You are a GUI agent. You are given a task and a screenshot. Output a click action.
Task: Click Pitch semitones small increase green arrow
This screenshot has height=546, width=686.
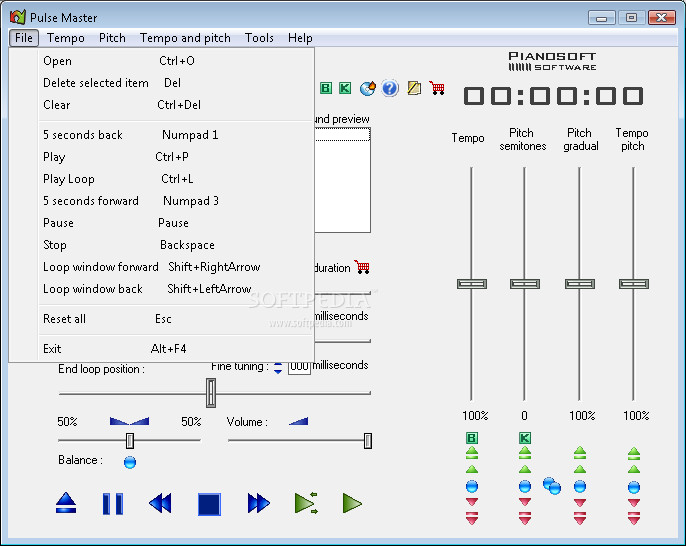pos(525,470)
